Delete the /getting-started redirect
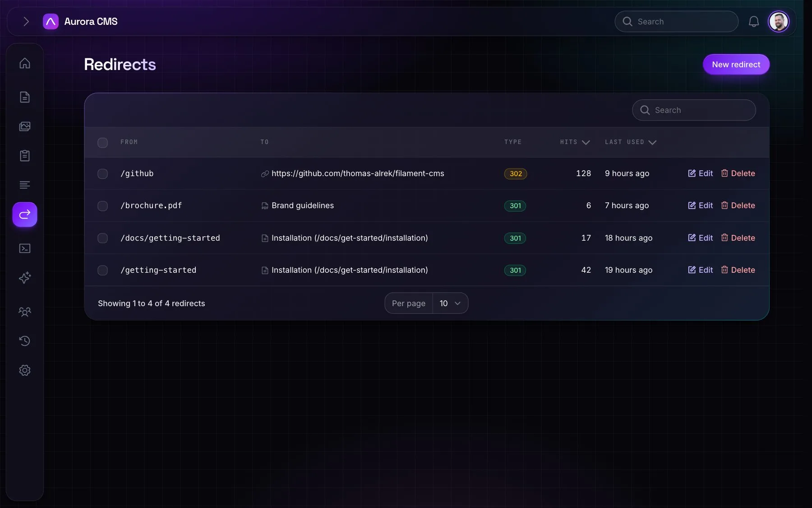 pyautogui.click(x=738, y=270)
